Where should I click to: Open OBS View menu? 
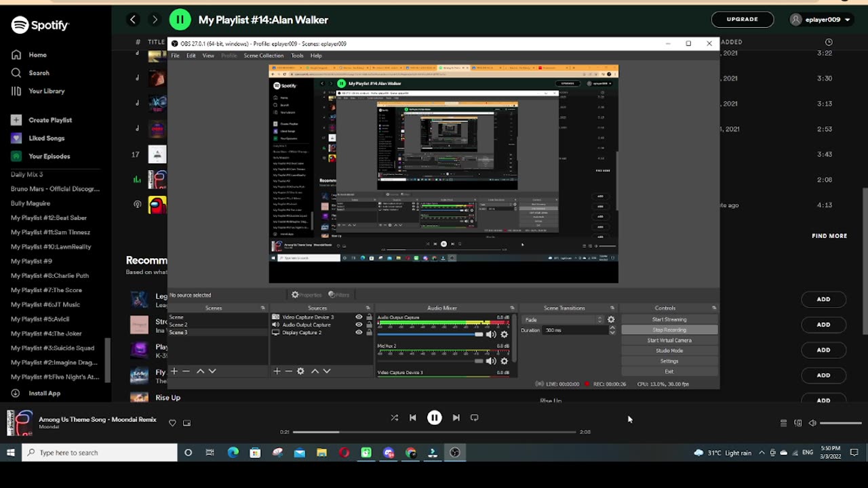(208, 56)
